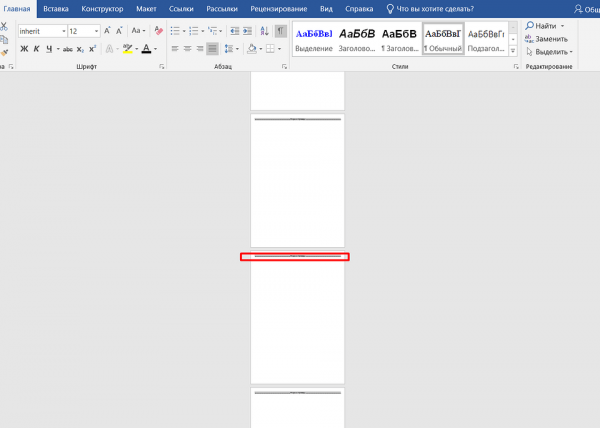The width and height of the screenshot is (600, 428).
Task: Click the Cut scissors icon
Action: coord(4,26)
